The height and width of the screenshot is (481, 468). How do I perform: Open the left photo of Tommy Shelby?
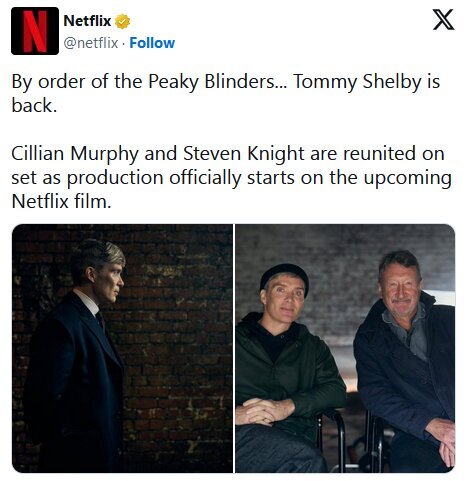[x=122, y=348]
